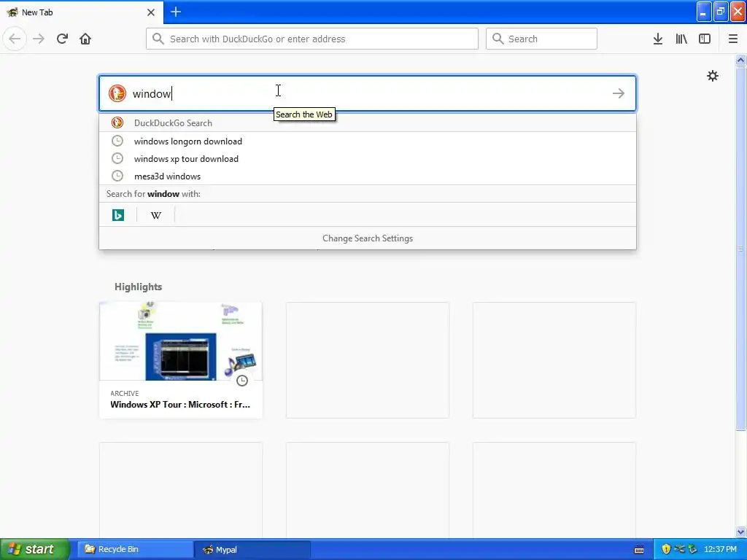This screenshot has width=747, height=560.
Task: Click the Highlights section heading
Action: [138, 287]
